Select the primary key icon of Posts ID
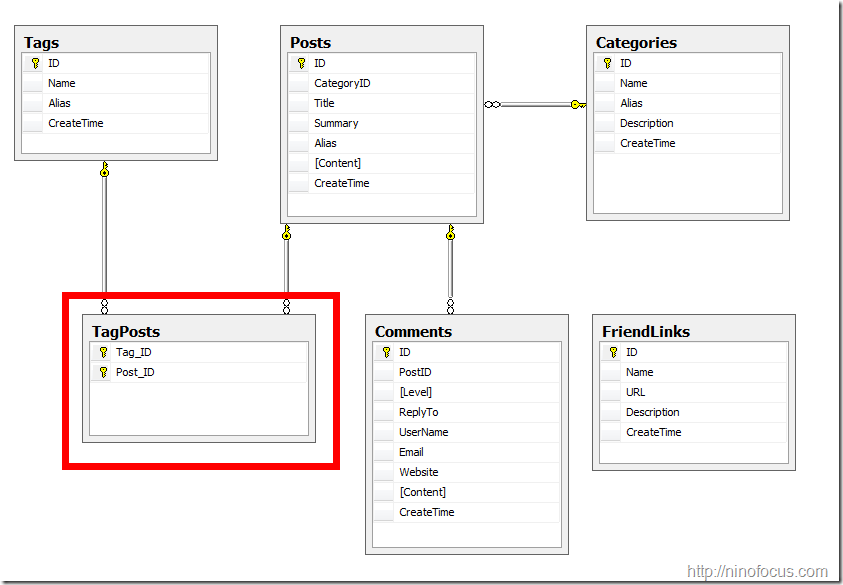The image size is (843, 585). pos(302,63)
